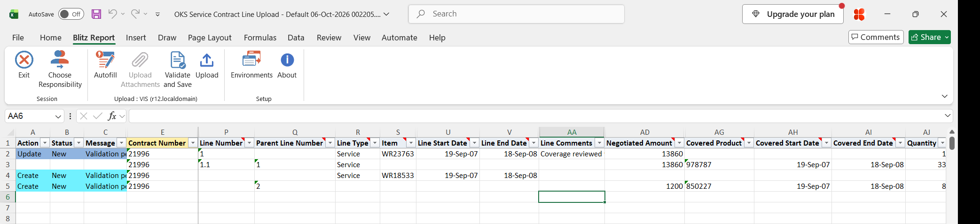The image size is (980, 224).
Task: Click Upload Attachments paperclip icon
Action: (x=140, y=60)
